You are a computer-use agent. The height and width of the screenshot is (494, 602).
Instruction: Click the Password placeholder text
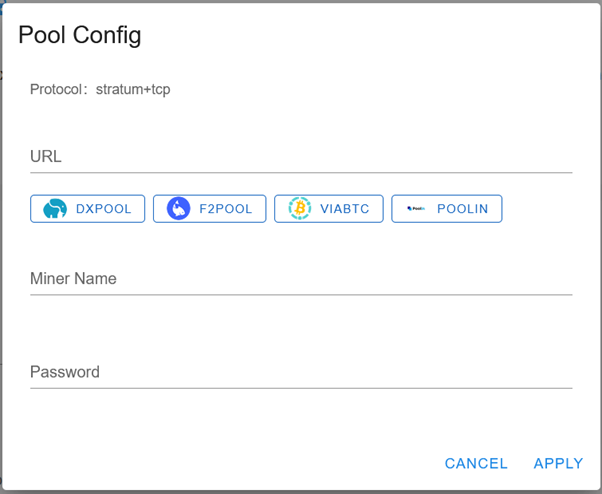coord(65,372)
